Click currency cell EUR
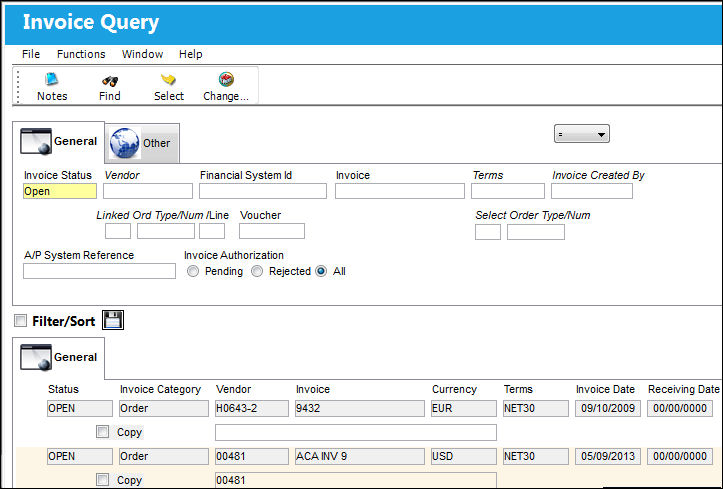 pos(464,408)
